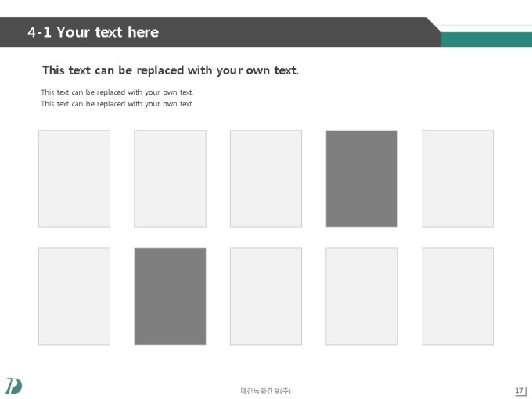Select the fourth placeholder in bottom row
This screenshot has height=399, width=532.
(x=361, y=297)
